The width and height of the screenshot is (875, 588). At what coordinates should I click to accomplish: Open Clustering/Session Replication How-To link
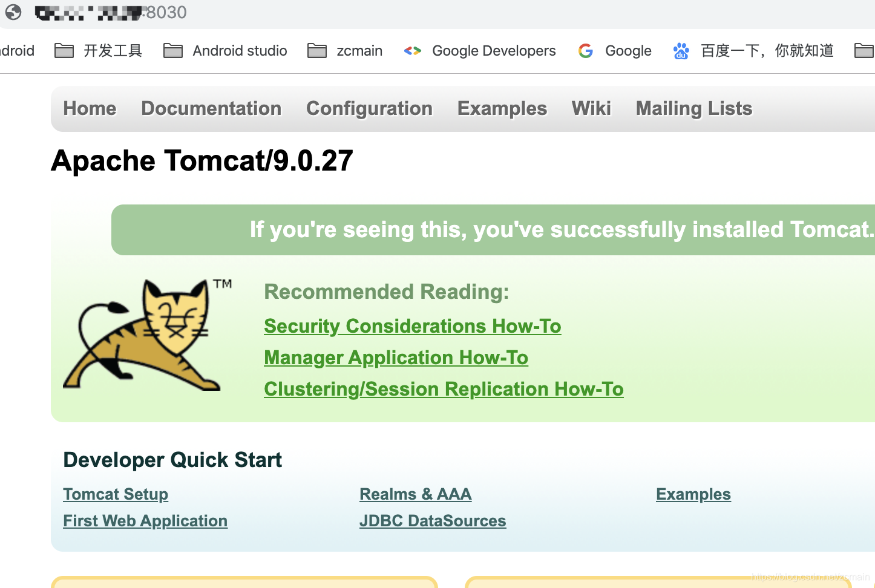[444, 389]
